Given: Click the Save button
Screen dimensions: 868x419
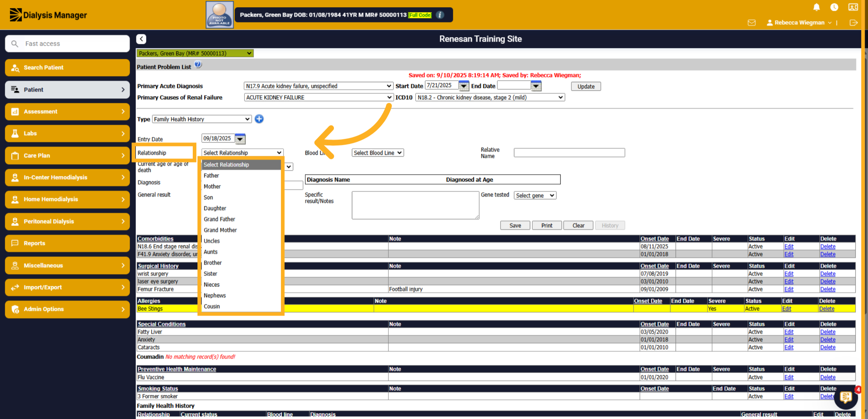Looking at the screenshot, I should point(515,225).
